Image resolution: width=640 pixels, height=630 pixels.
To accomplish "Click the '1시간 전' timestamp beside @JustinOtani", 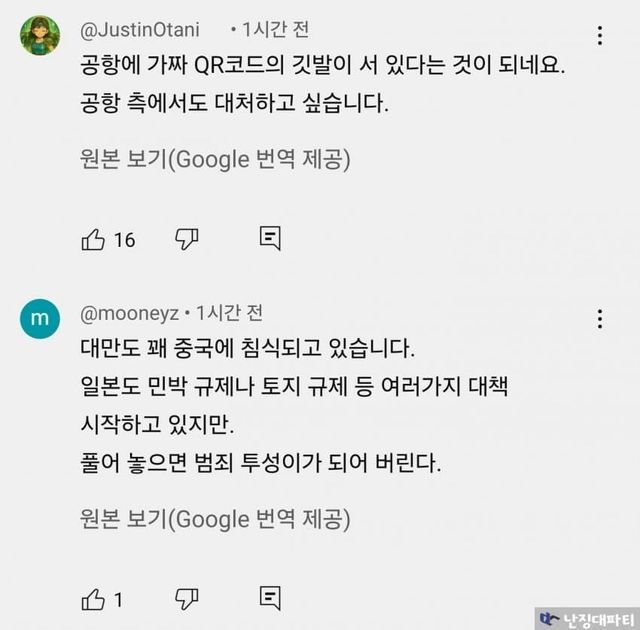I will [x=276, y=30].
